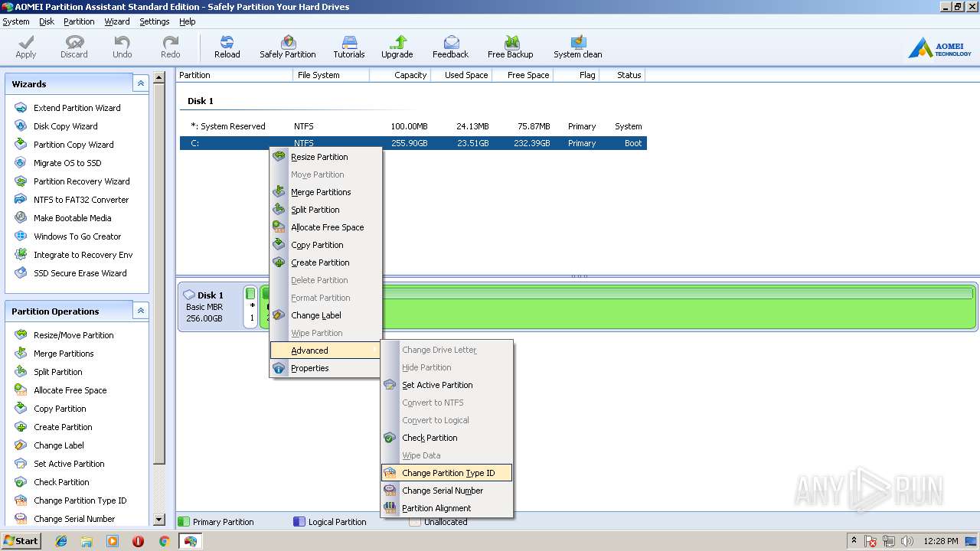980x551 pixels.
Task: Open the Help menu
Action: pos(187,21)
